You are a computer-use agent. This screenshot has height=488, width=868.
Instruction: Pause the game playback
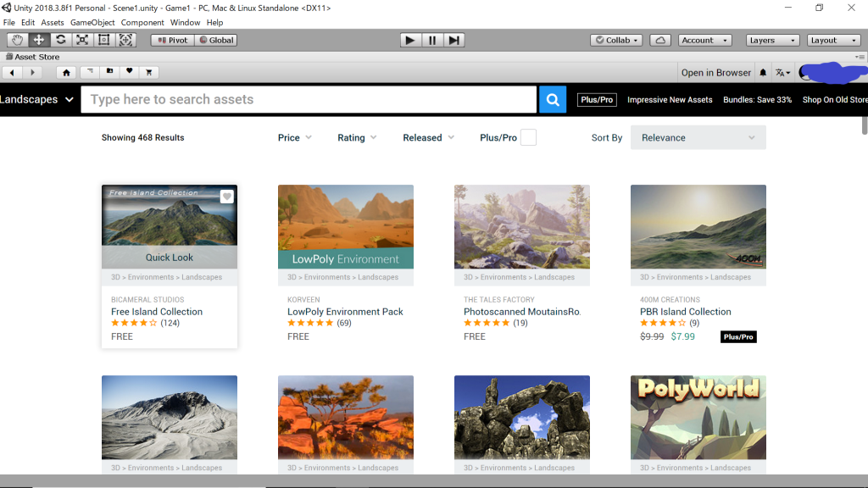pos(432,40)
